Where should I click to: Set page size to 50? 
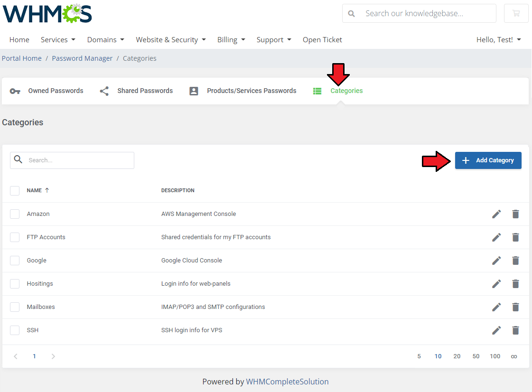pos(476,356)
